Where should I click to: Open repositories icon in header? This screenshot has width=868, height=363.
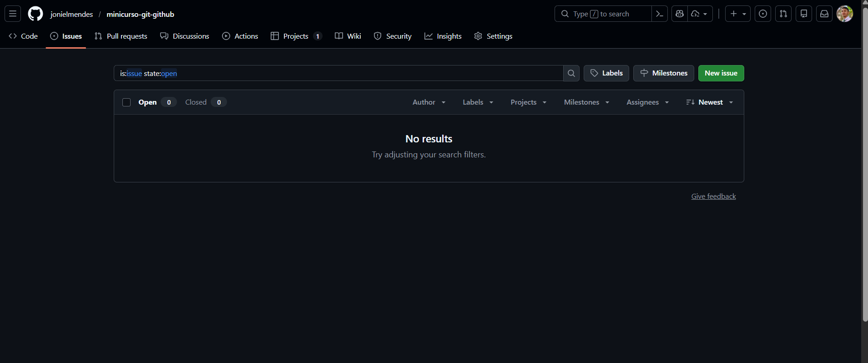pyautogui.click(x=804, y=14)
